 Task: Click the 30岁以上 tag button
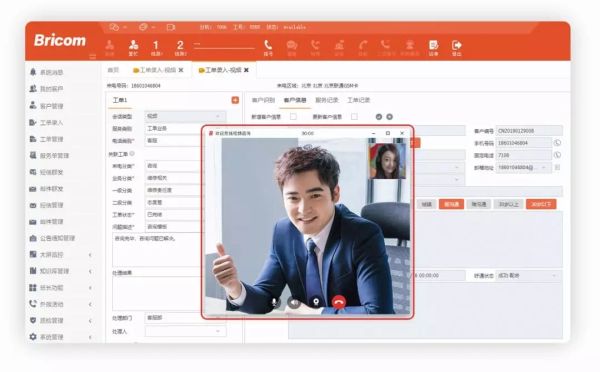508,204
